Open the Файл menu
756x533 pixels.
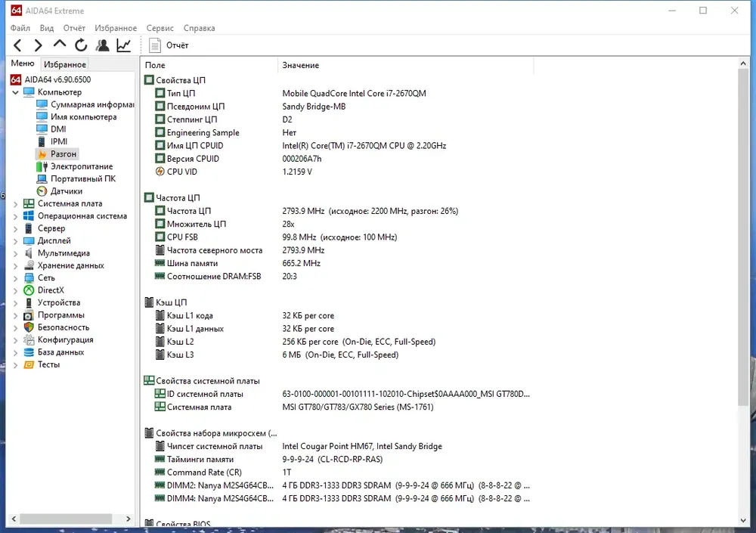click(x=20, y=28)
